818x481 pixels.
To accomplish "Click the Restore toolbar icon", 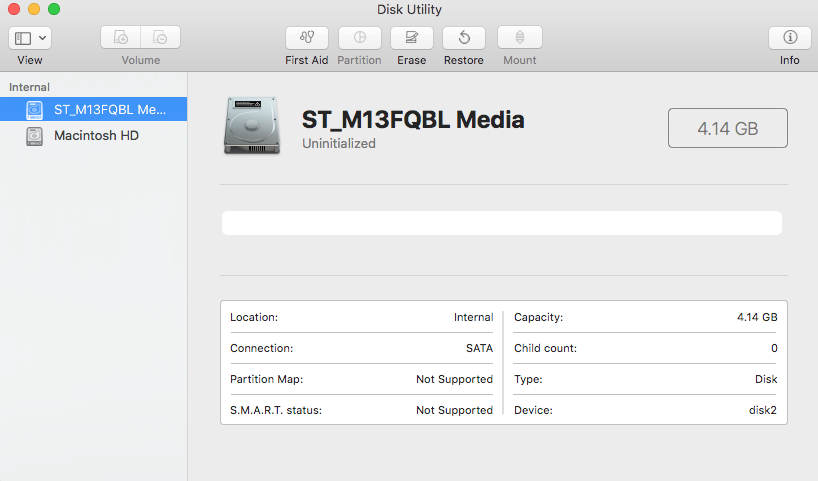I will (x=464, y=38).
